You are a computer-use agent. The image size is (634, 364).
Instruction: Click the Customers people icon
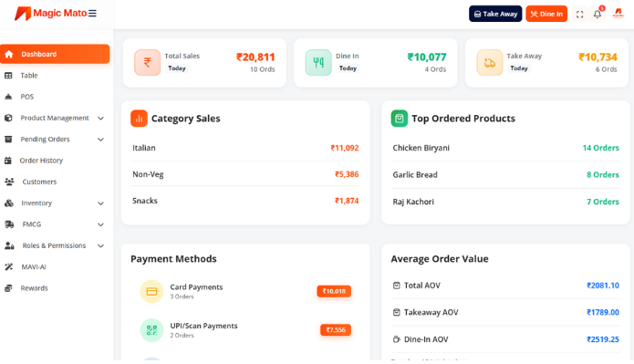[x=9, y=182]
